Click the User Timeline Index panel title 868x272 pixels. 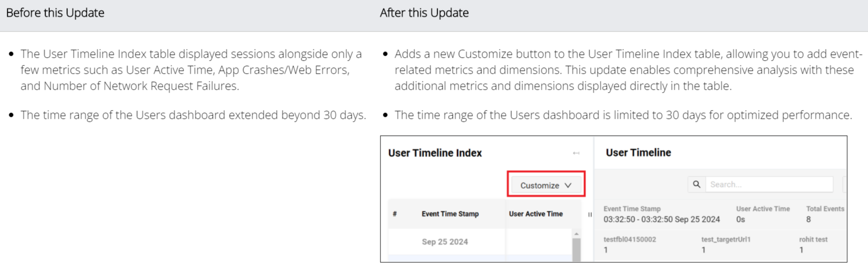coord(435,153)
